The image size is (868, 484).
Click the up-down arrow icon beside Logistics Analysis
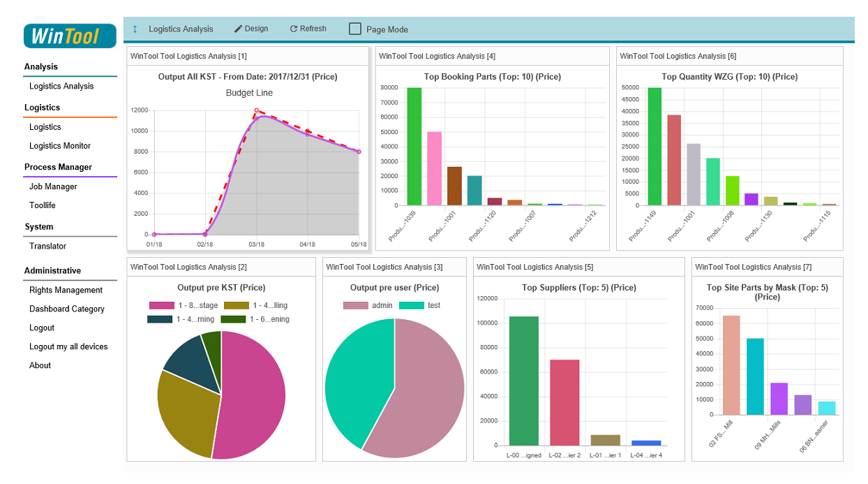point(135,29)
